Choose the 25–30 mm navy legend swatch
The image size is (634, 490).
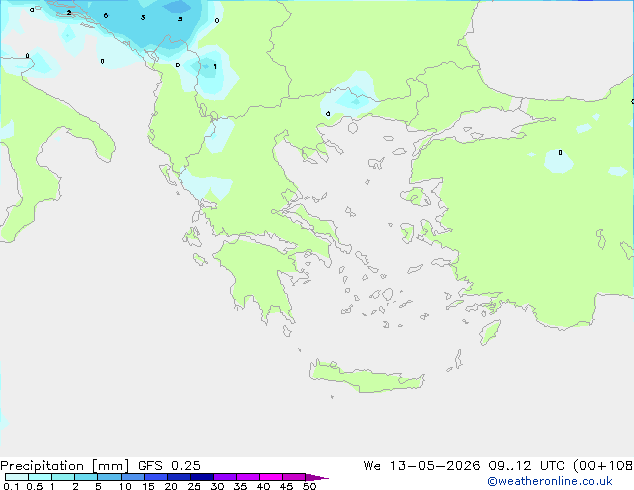click(201, 477)
